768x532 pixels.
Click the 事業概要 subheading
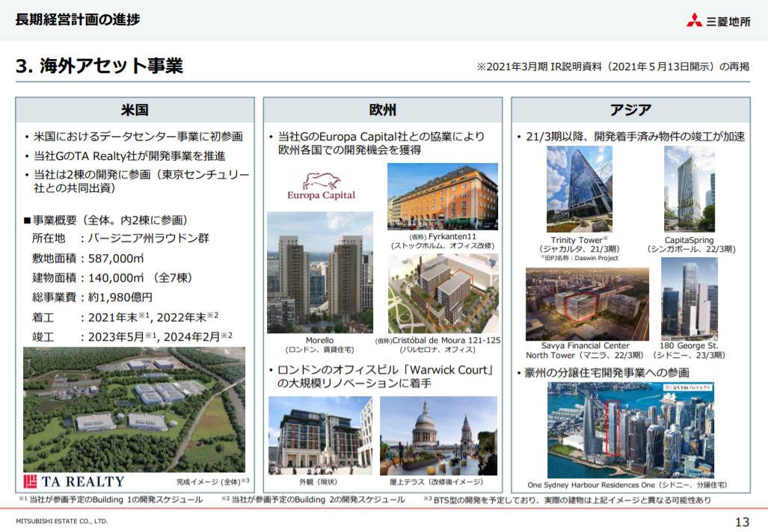click(106, 220)
